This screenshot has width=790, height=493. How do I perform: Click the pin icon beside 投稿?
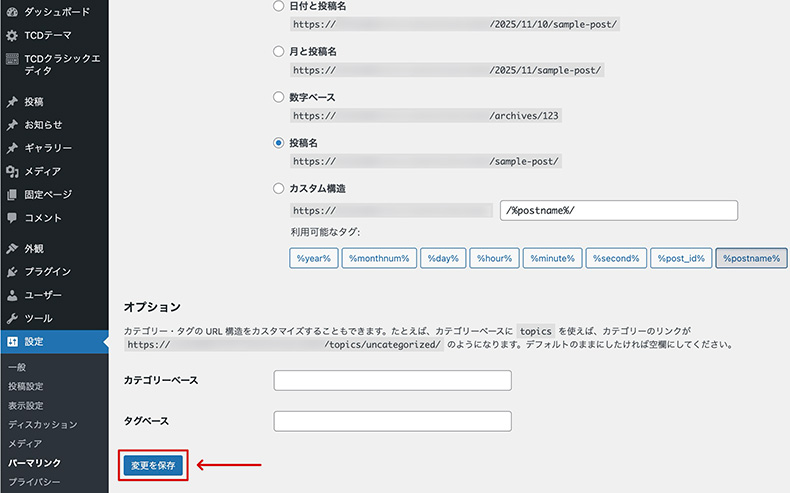[12, 102]
